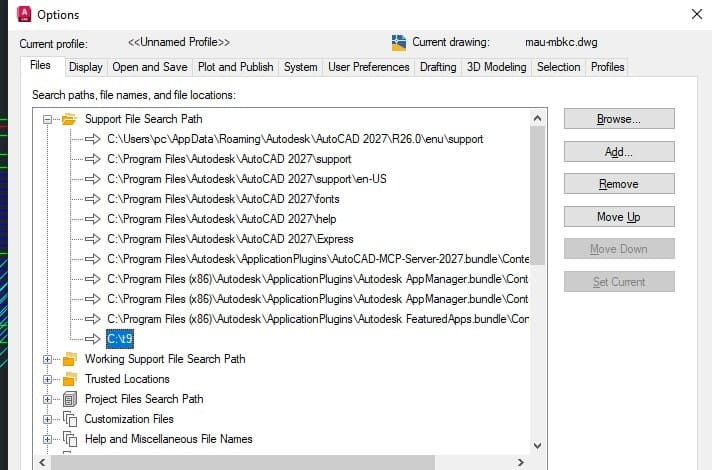Open the Profiles tab

click(x=608, y=67)
